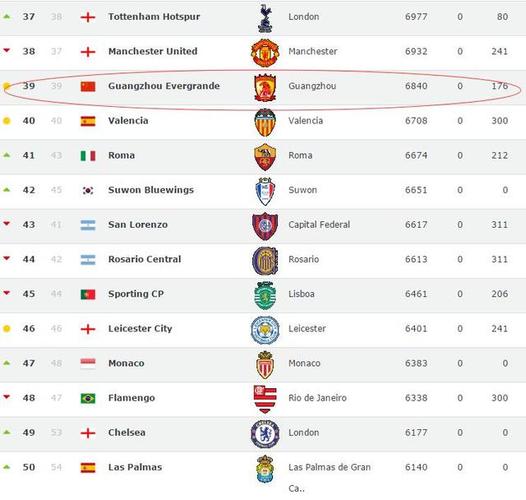
Task: Click the South Korea flag icon
Action: pyautogui.click(x=88, y=191)
